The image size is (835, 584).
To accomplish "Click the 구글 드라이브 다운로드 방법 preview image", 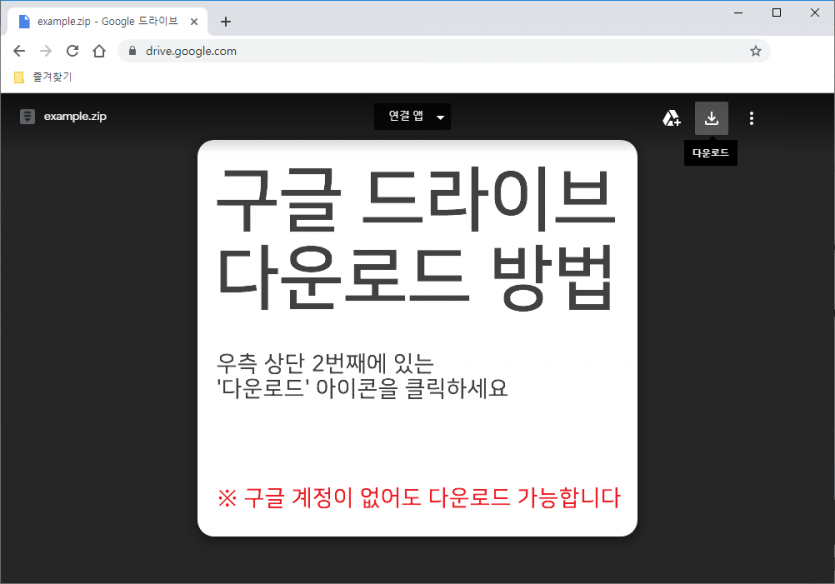I will [417, 338].
